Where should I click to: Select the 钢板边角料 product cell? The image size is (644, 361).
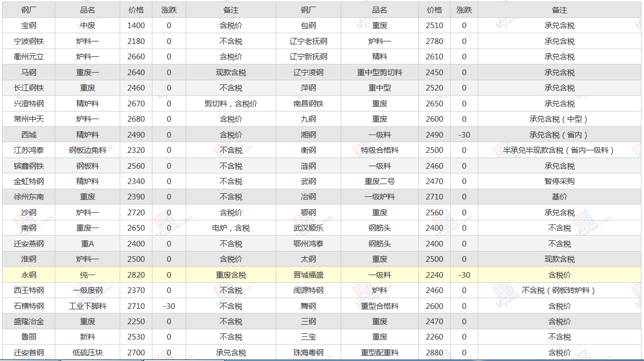point(87,150)
